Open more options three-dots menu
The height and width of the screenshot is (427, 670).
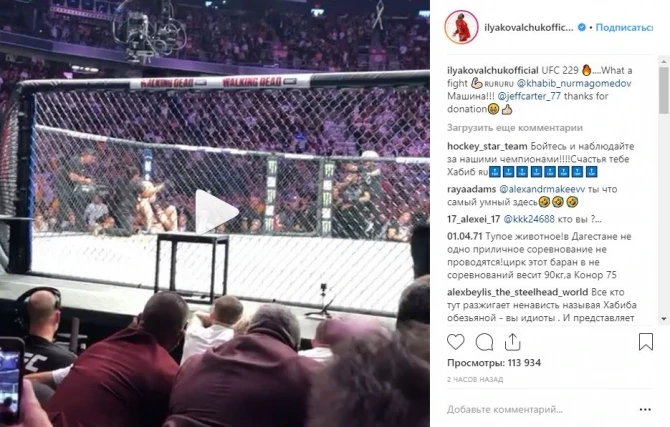pos(645,409)
